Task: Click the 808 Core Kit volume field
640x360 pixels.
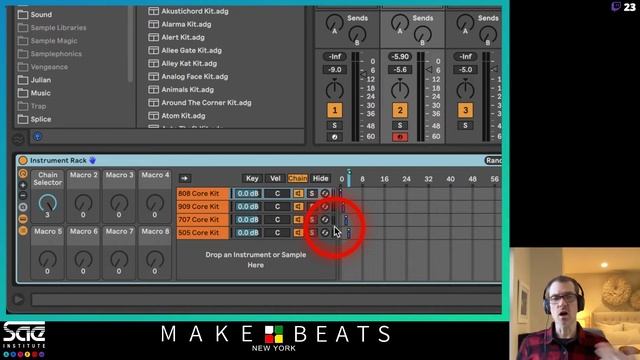Action: pyautogui.click(x=248, y=193)
